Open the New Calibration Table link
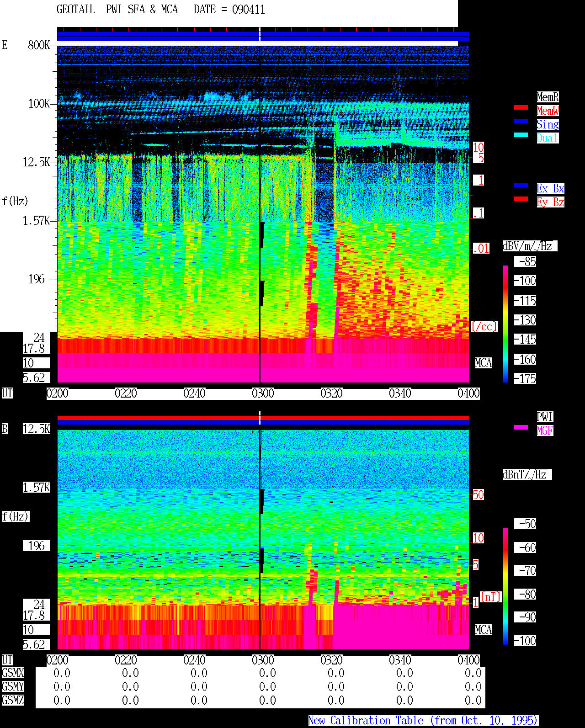 click(423, 720)
